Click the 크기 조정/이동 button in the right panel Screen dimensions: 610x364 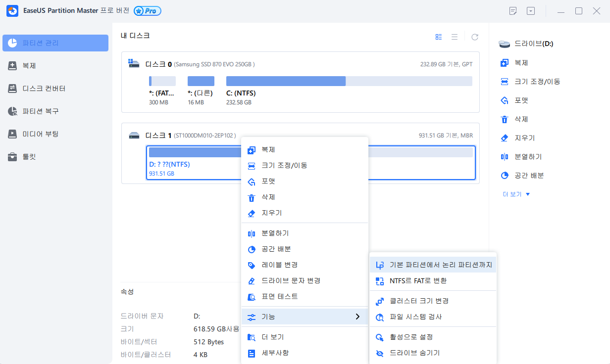click(x=536, y=81)
